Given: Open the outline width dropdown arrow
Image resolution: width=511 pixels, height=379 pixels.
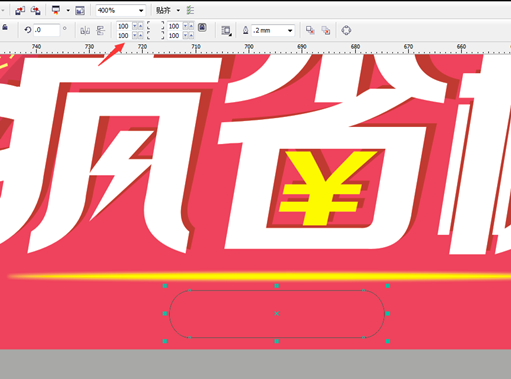Looking at the screenshot, I should [x=290, y=31].
